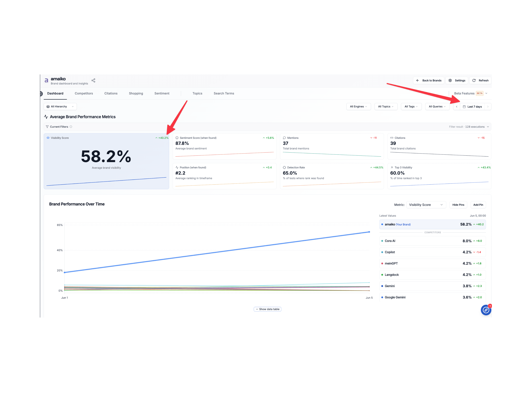Screen dimensions: 532x399
Task: Click the compass help widget icon
Action: (x=486, y=310)
